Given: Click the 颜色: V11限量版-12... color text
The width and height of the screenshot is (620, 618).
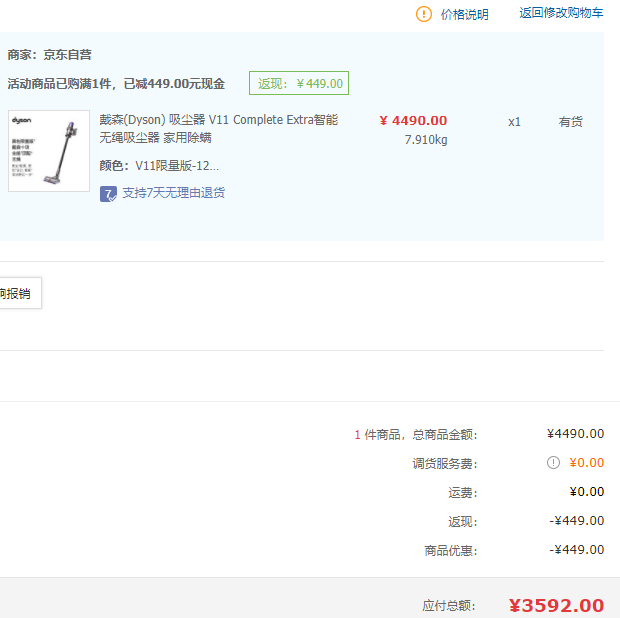Looking at the screenshot, I should point(159,165).
